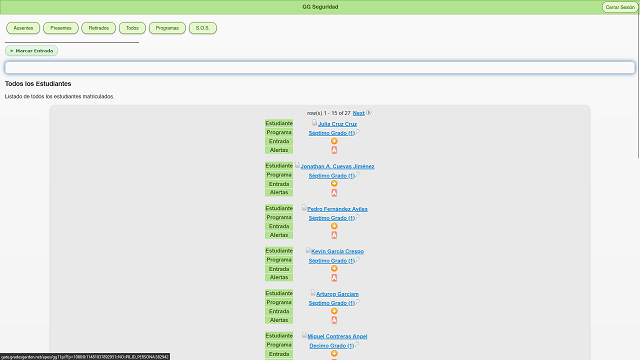Click the 'GG Seguridad' page title
The image size is (640, 360).
click(x=320, y=7)
